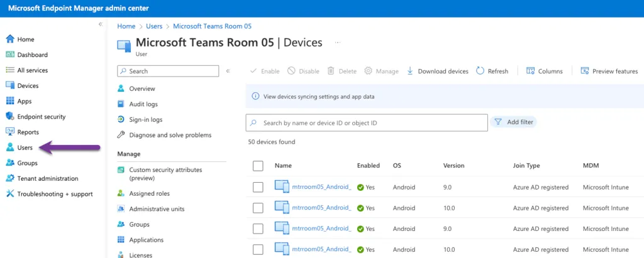Click the Preview features icon

pos(584,71)
